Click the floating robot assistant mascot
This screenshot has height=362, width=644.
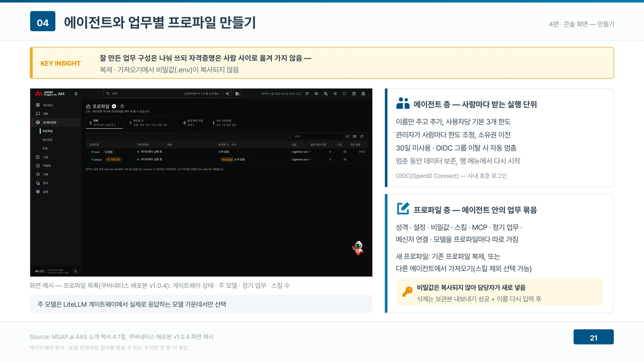pos(358,248)
